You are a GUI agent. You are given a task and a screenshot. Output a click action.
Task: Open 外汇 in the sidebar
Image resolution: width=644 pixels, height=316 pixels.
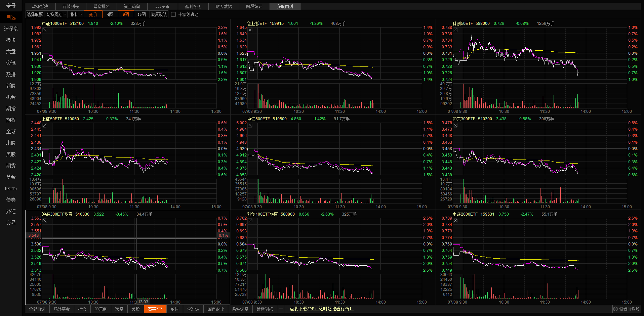(x=11, y=211)
